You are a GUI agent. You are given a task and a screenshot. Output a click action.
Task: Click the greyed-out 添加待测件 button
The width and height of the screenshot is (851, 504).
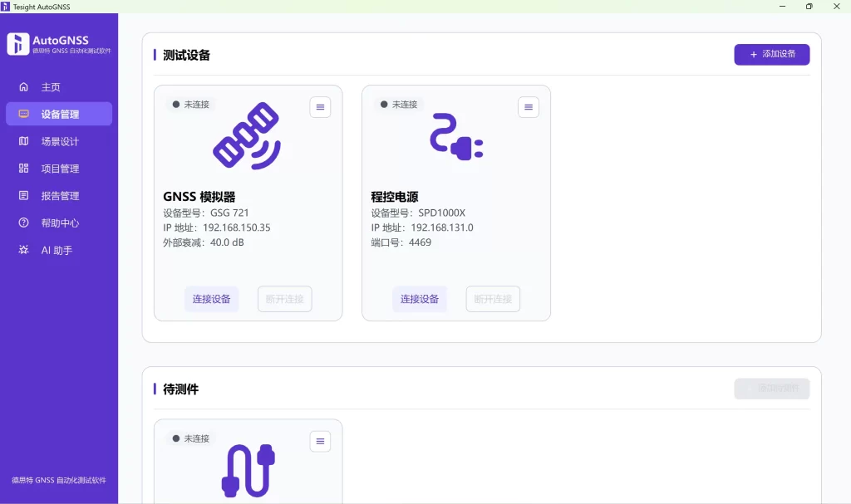point(772,389)
